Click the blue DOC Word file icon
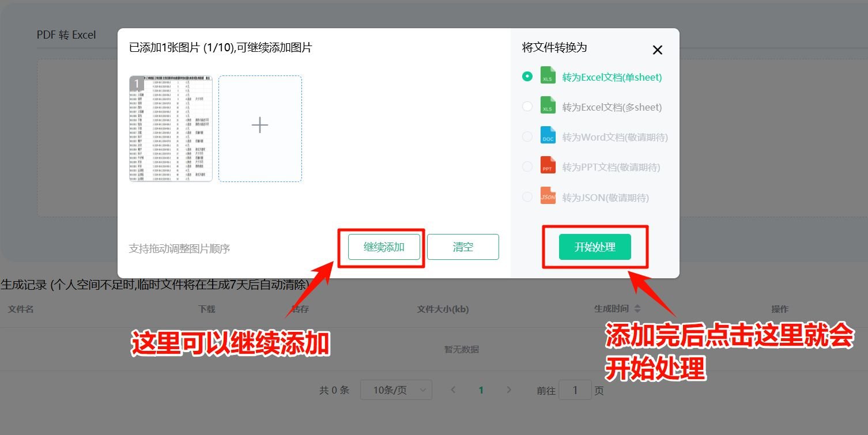The image size is (868, 435). 548,136
